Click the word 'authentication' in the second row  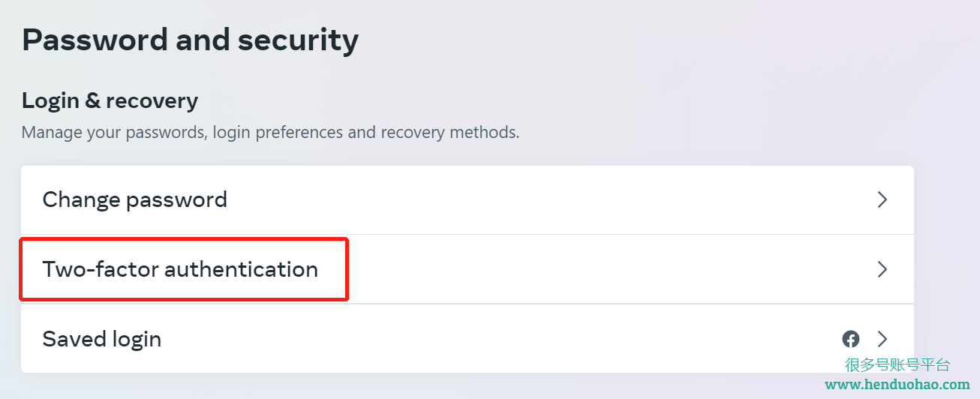pyautogui.click(x=241, y=269)
